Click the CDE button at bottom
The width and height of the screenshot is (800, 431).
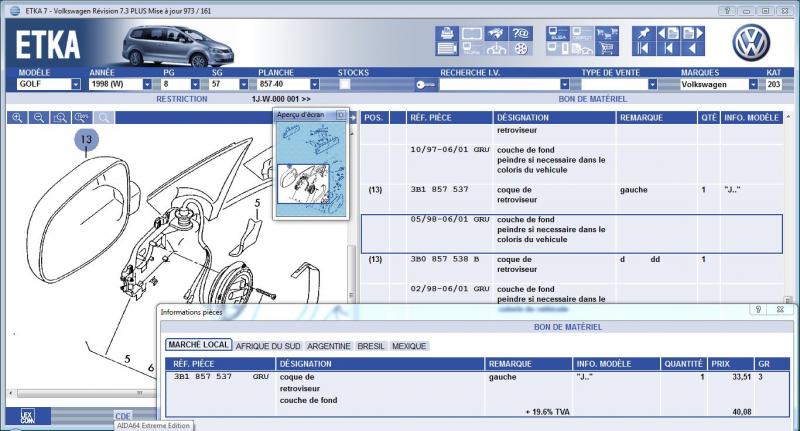pyautogui.click(x=122, y=416)
